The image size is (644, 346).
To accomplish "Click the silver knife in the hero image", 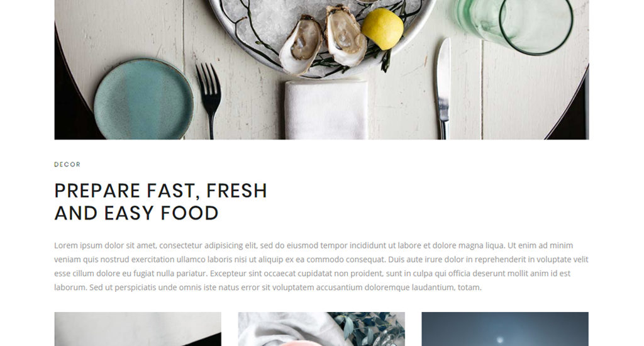I will pyautogui.click(x=443, y=88).
